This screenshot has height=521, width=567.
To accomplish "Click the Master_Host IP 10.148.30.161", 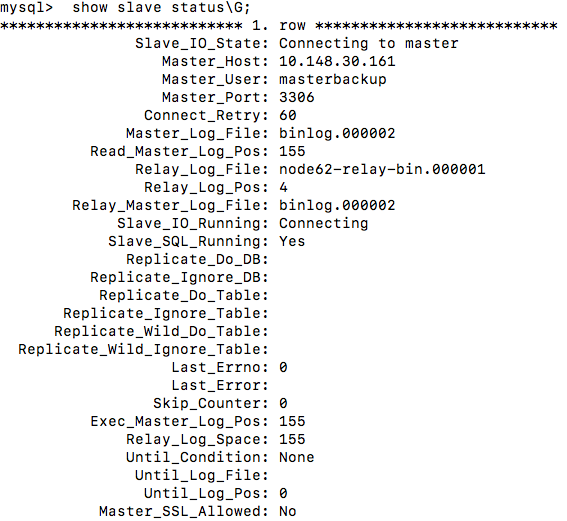I will click(x=337, y=61).
